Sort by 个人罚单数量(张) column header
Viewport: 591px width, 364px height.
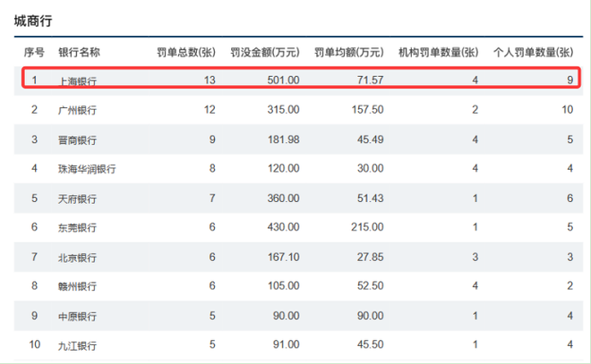tap(534, 53)
